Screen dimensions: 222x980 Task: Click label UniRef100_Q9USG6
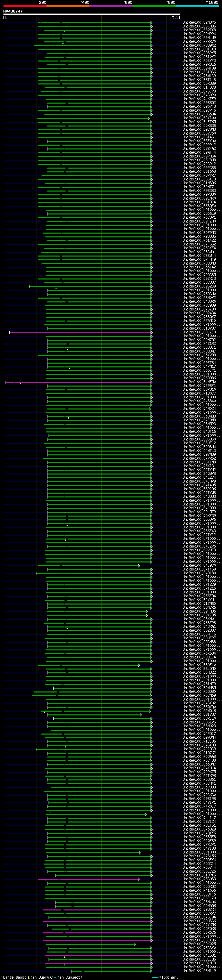point(199,921)
